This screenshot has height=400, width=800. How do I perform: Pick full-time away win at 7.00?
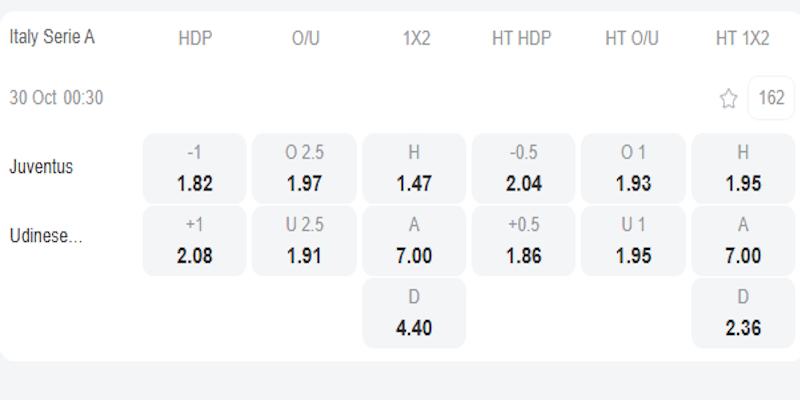[414, 241]
